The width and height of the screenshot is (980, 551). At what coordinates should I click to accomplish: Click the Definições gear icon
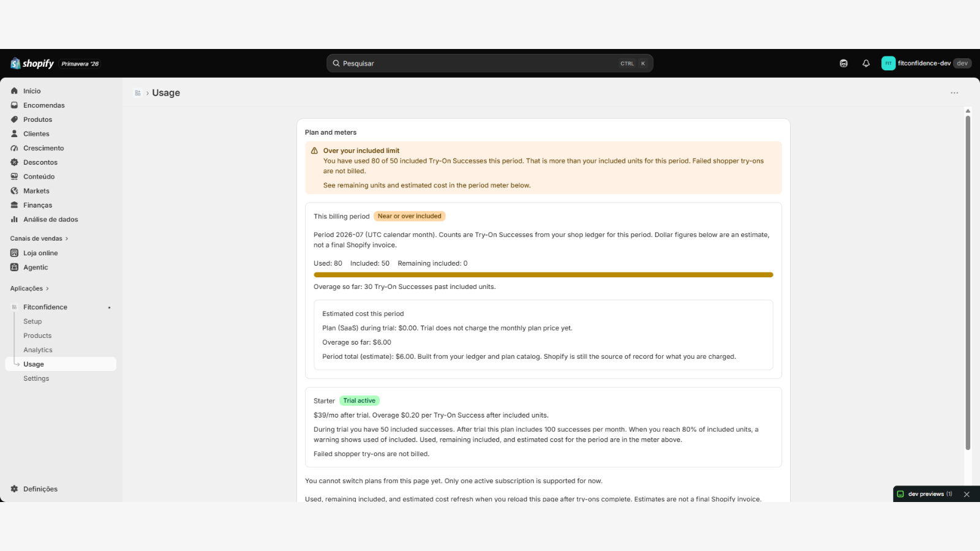tap(14, 489)
